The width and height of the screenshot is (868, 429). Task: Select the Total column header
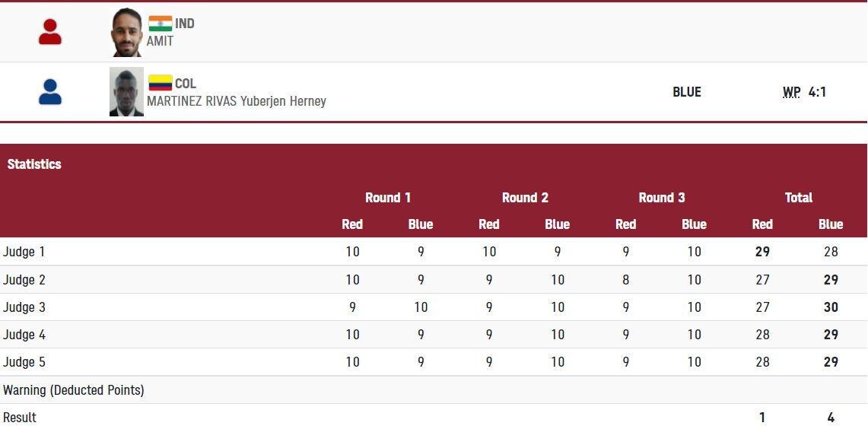coord(798,198)
